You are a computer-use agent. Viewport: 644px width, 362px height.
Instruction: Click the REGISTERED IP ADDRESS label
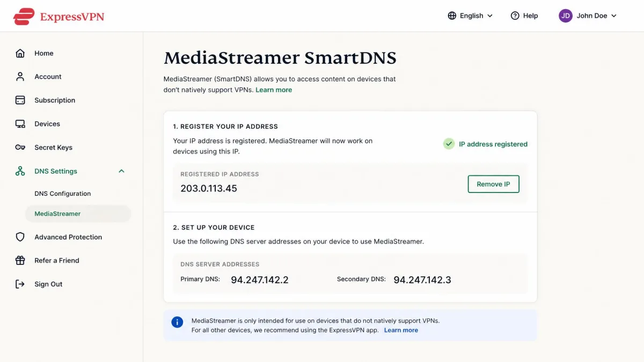coord(219,174)
